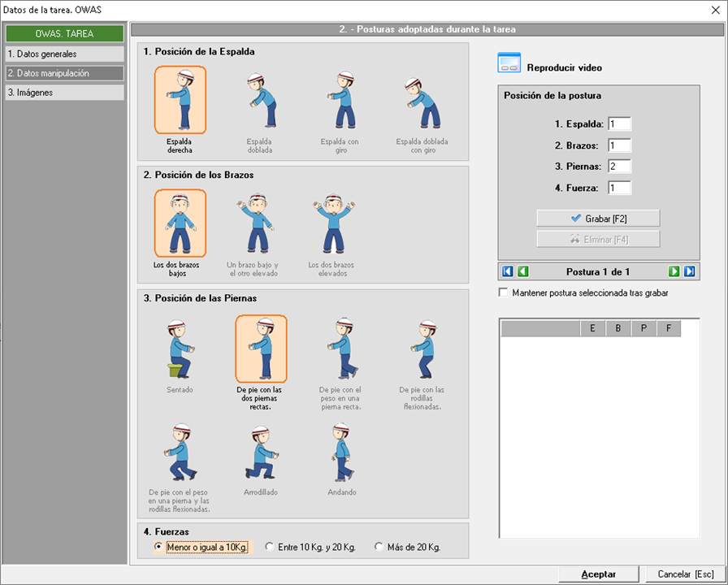
Task: Choose 'Entre 10 Kg. y 20 Kg.' force option
Action: pyautogui.click(x=270, y=548)
